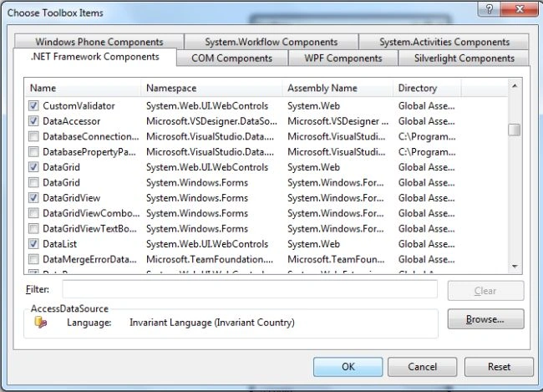Open the Silverlight Components tab
This screenshot has height=392, width=543.
coord(464,58)
